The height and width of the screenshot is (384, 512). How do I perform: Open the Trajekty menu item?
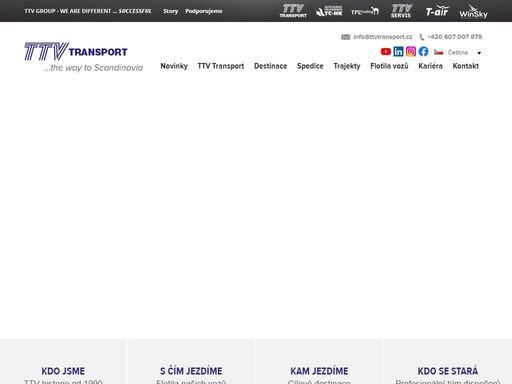(x=347, y=66)
